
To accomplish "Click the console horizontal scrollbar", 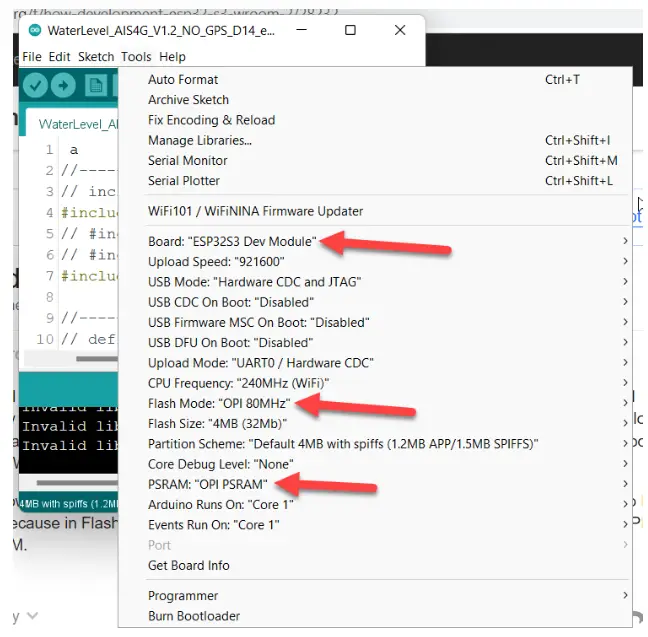I will point(77,482).
